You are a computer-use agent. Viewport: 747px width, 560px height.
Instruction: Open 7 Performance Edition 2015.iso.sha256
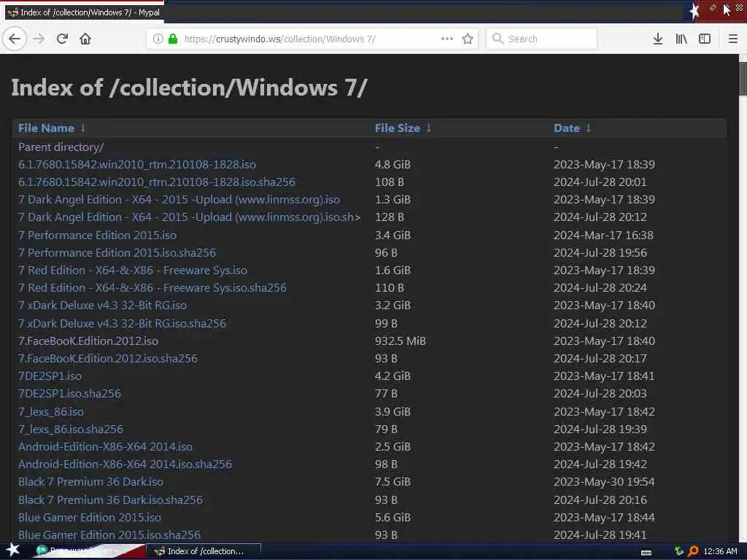tap(117, 253)
